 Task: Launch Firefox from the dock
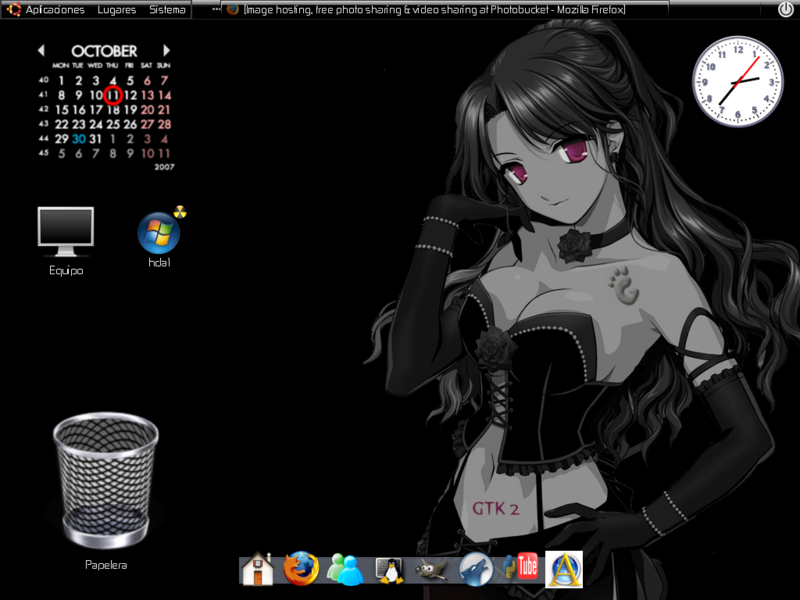300,568
